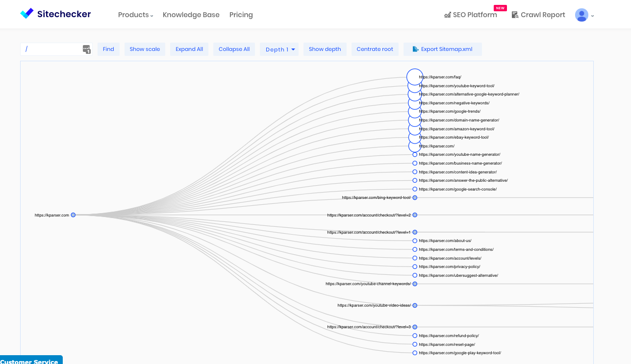The width and height of the screenshot is (631, 364).
Task: Click the Find button
Action: [108, 49]
